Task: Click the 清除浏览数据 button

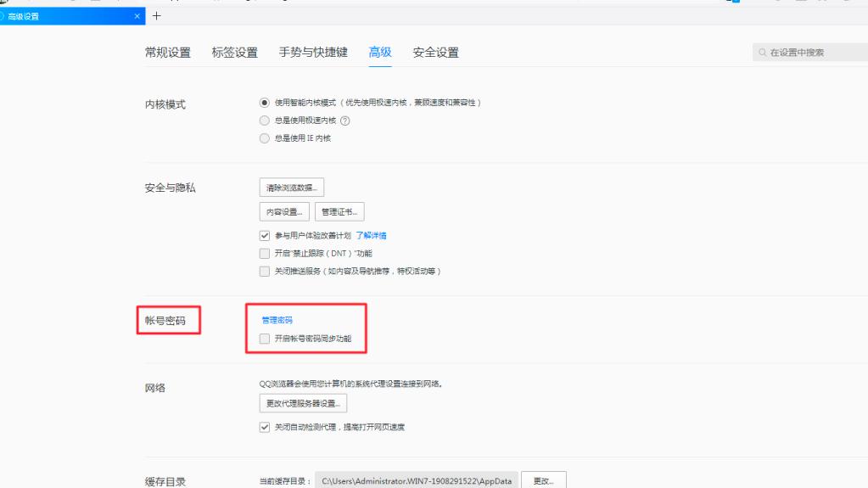Action: pos(291,188)
